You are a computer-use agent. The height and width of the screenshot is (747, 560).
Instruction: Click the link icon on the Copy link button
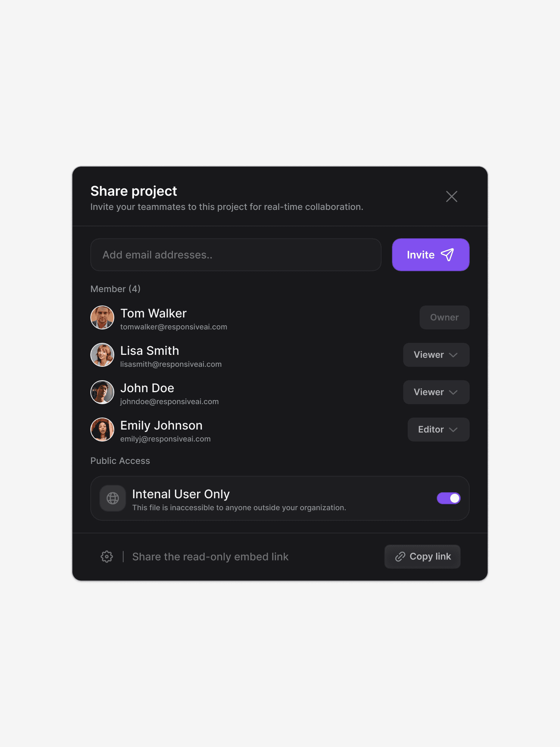click(x=401, y=556)
